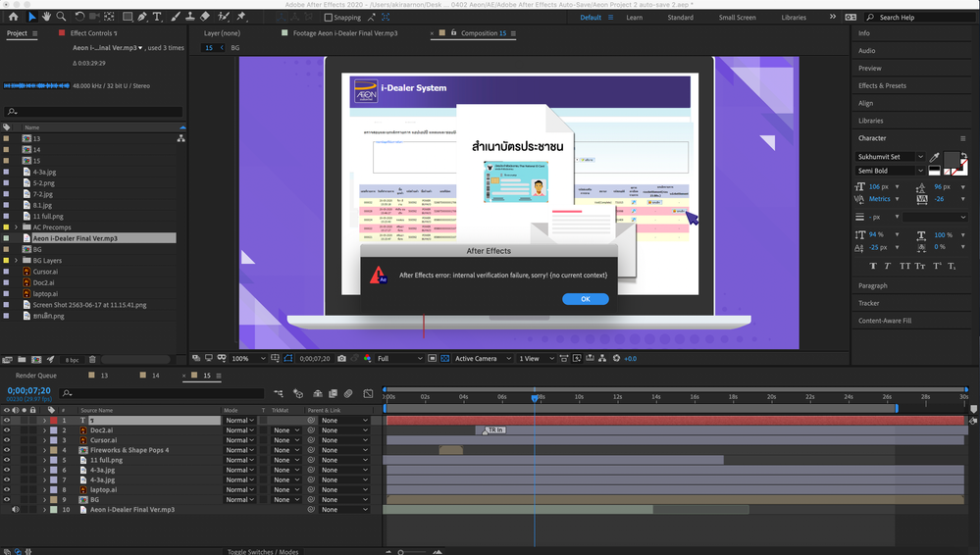Image resolution: width=980 pixels, height=555 pixels.
Task: Select the Rectangle shape tool
Action: tap(128, 17)
